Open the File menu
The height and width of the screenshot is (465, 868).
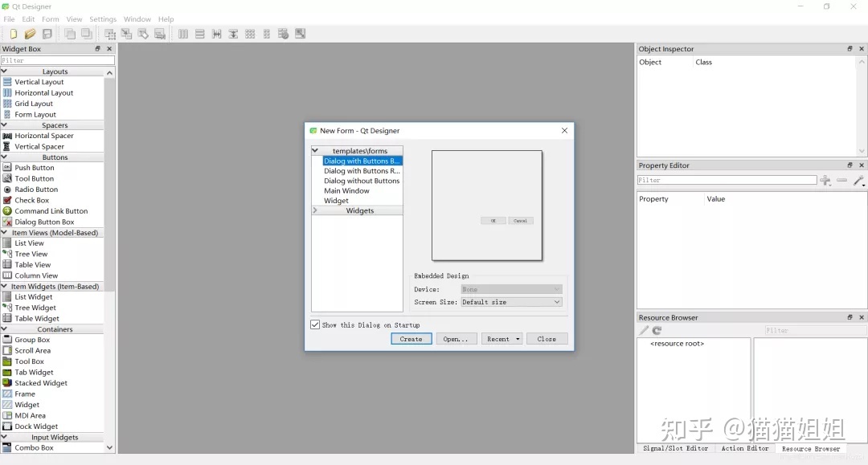(10, 18)
